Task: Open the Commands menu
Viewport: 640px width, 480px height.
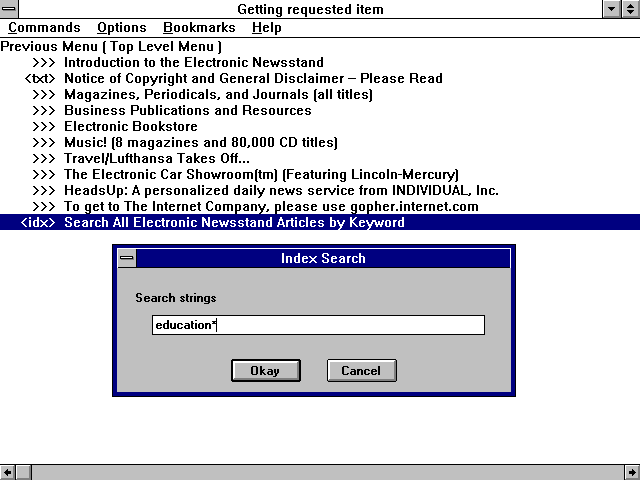Action: tap(44, 28)
